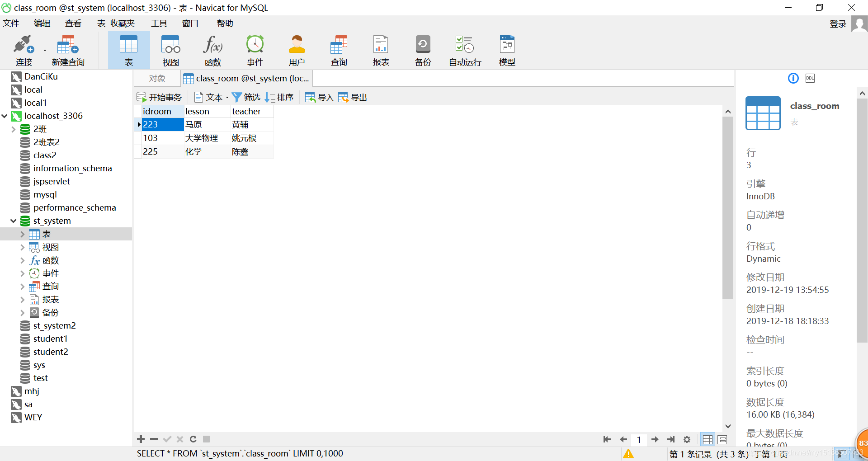Viewport: 868px width, 461px height.
Task: Go to the previous page
Action: click(623, 439)
